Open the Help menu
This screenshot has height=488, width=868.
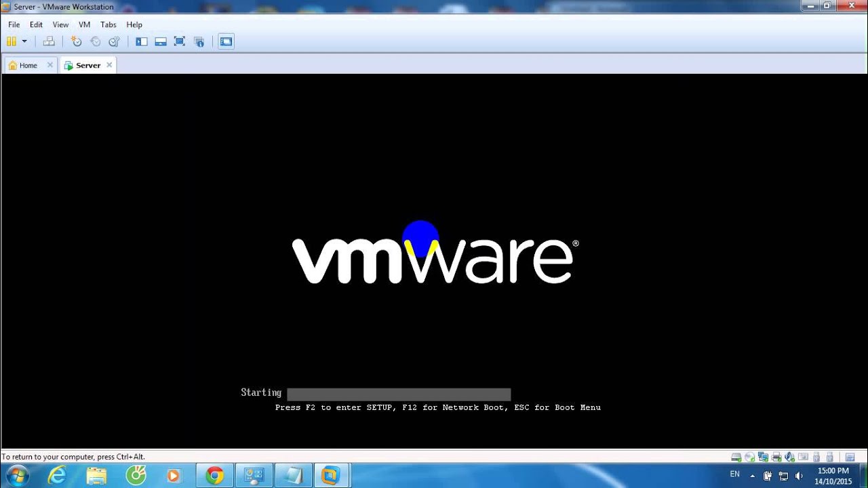pyautogui.click(x=134, y=24)
